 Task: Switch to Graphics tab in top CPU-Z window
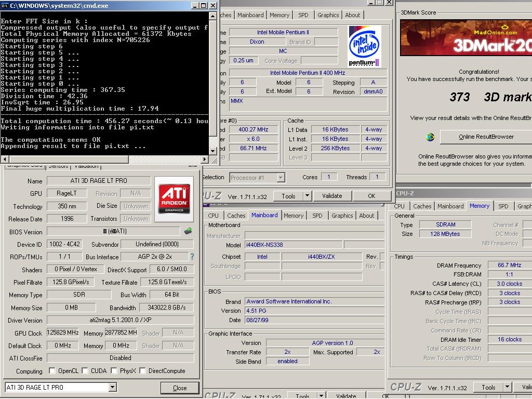tap(328, 15)
